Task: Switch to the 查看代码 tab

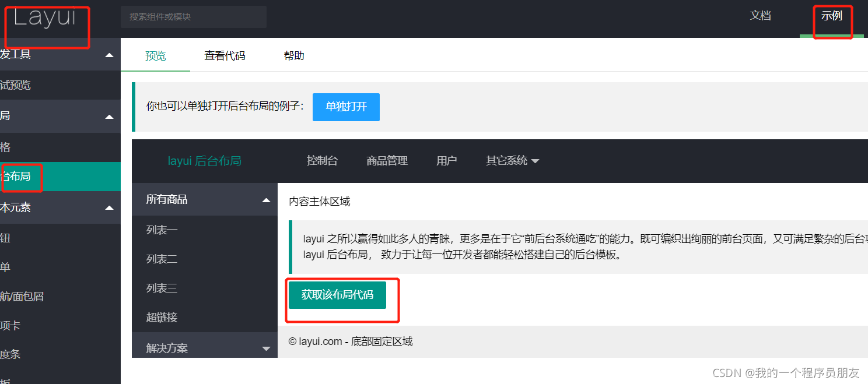Action: (225, 56)
